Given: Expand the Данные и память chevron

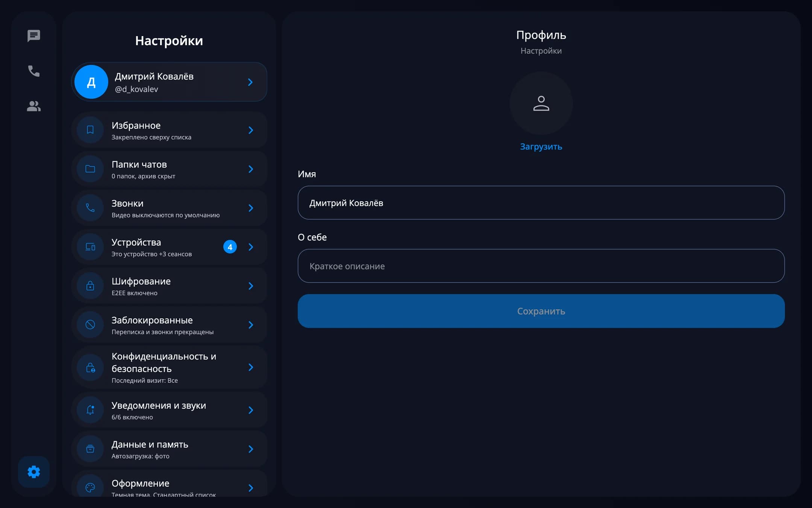Looking at the screenshot, I should [x=251, y=449].
